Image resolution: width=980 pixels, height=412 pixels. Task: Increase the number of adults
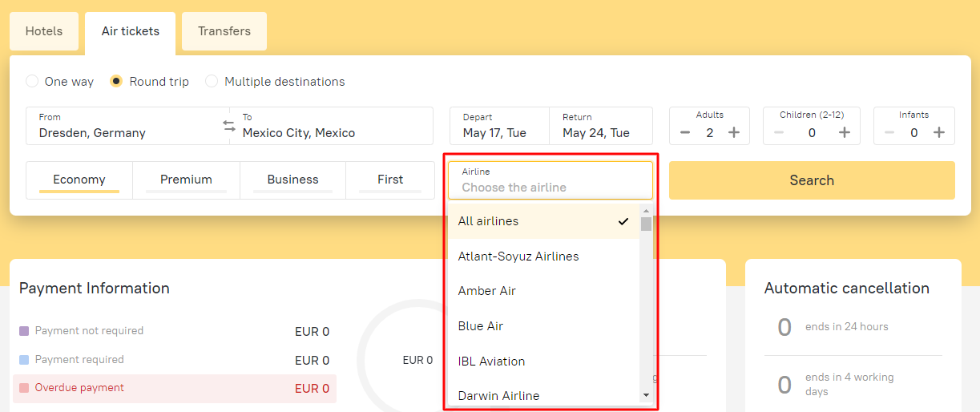[x=734, y=132]
